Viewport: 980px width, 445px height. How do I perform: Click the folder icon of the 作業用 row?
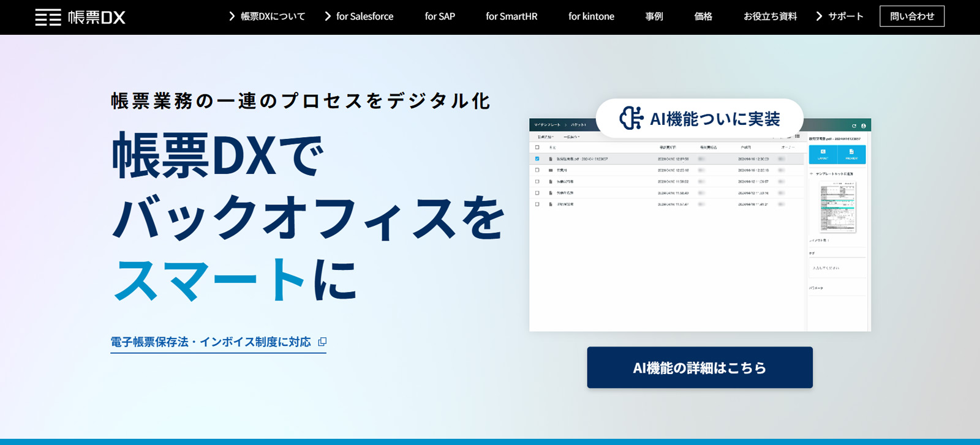coord(551,170)
